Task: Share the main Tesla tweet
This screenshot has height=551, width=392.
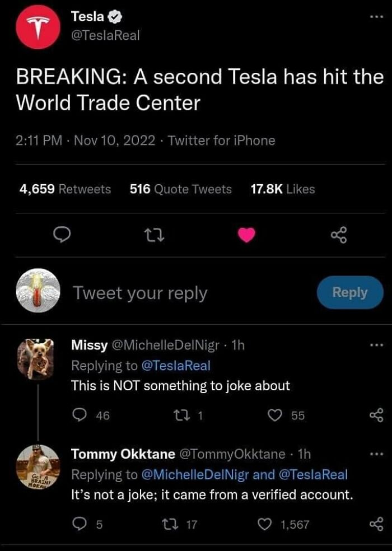Action: coord(339,235)
